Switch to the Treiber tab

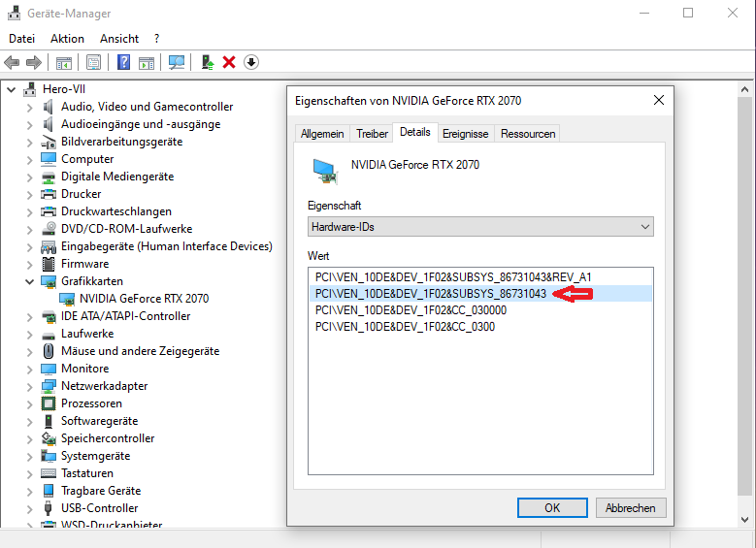(372, 134)
